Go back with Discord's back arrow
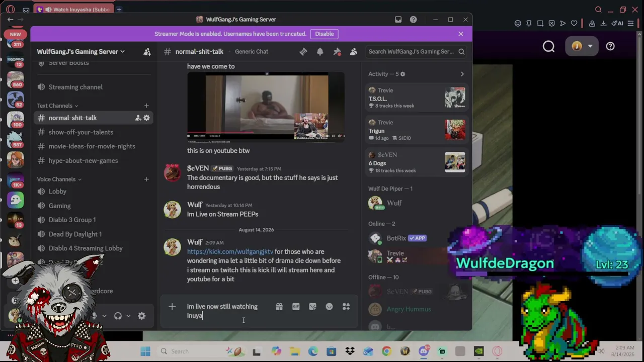The image size is (644, 362). click(x=10, y=20)
